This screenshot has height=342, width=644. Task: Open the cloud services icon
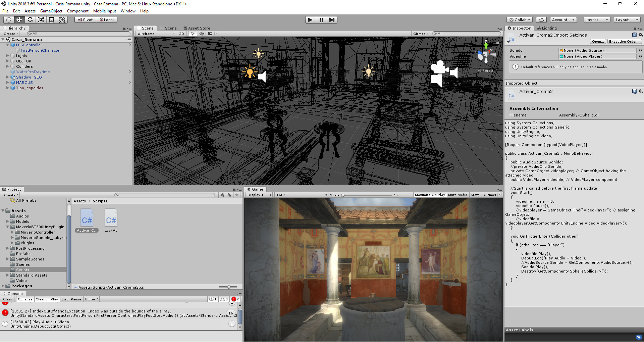click(x=541, y=20)
